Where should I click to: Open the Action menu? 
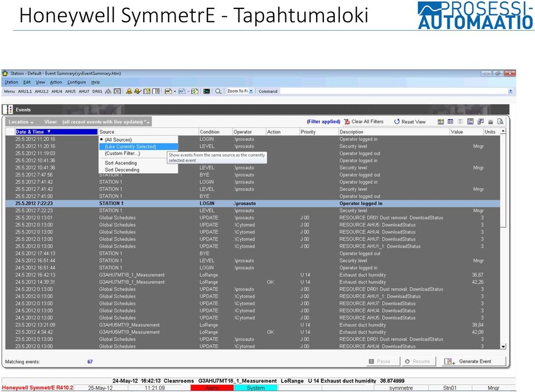(x=56, y=82)
